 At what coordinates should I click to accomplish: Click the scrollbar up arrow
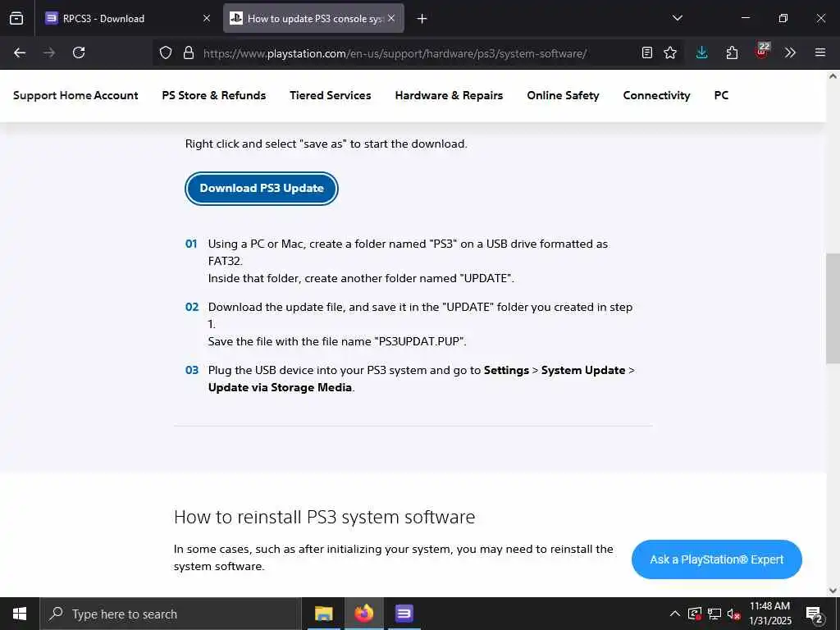tap(833, 76)
